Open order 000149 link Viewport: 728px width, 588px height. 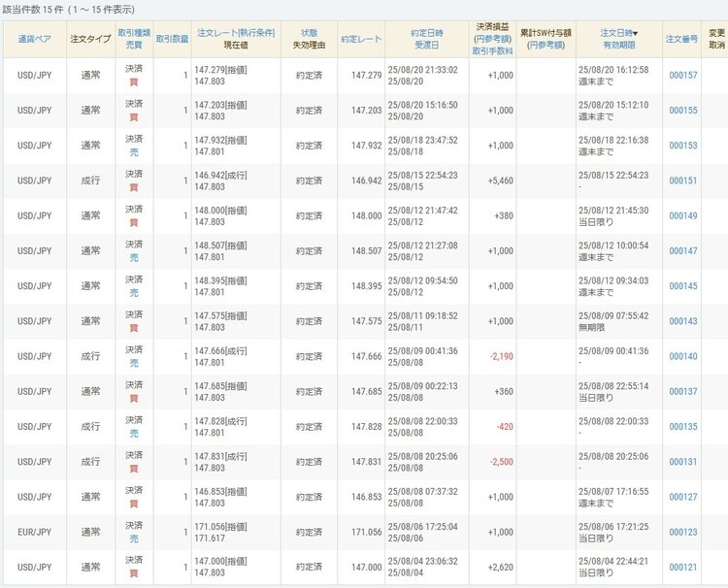click(x=683, y=216)
